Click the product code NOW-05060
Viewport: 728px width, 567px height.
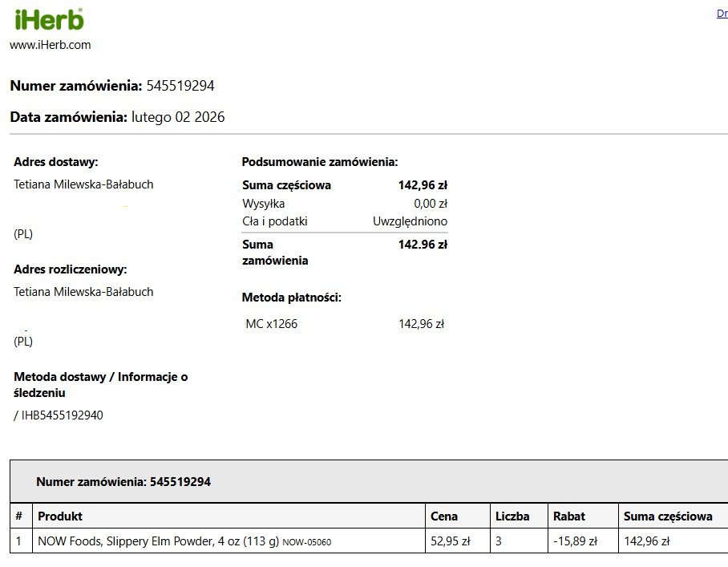(x=307, y=542)
